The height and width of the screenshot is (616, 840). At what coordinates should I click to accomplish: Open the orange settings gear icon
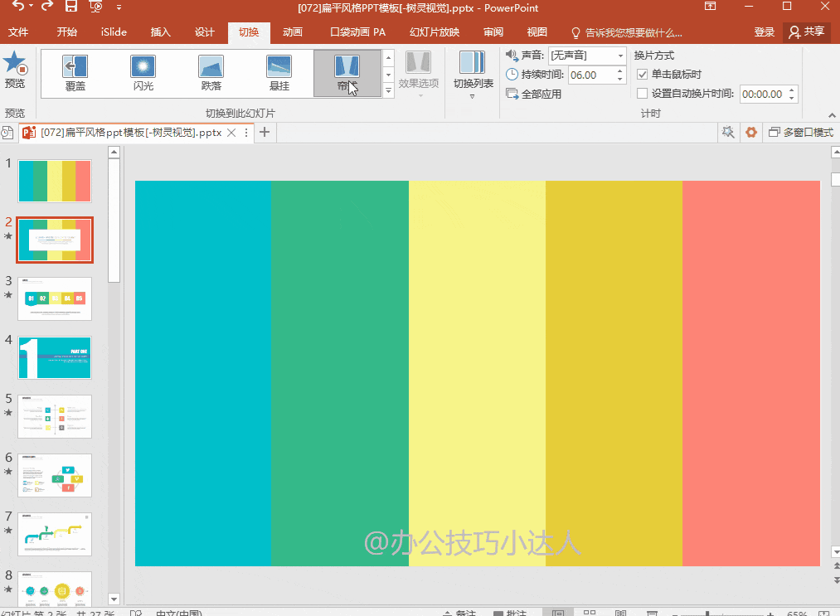(x=751, y=133)
